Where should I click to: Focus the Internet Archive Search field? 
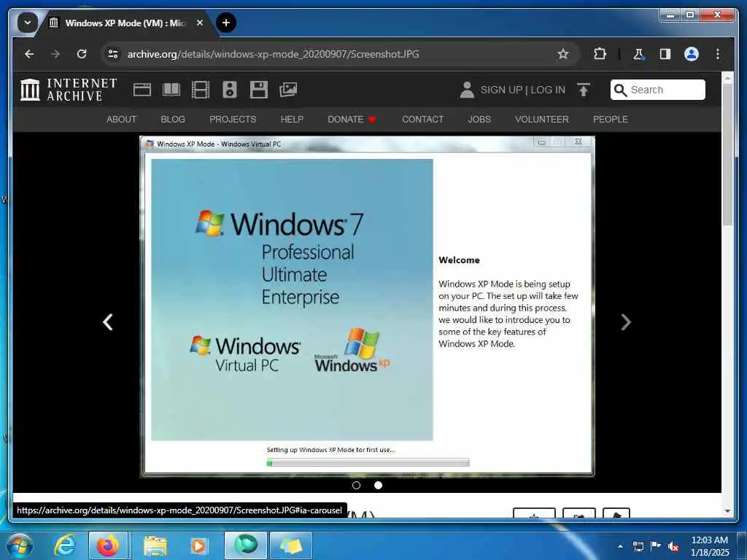(x=657, y=90)
